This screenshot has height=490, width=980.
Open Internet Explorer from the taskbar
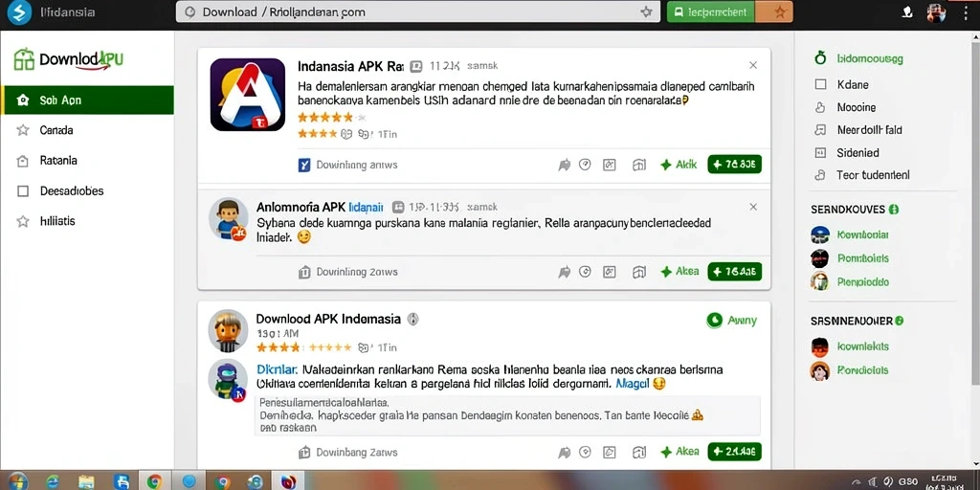coord(53,482)
